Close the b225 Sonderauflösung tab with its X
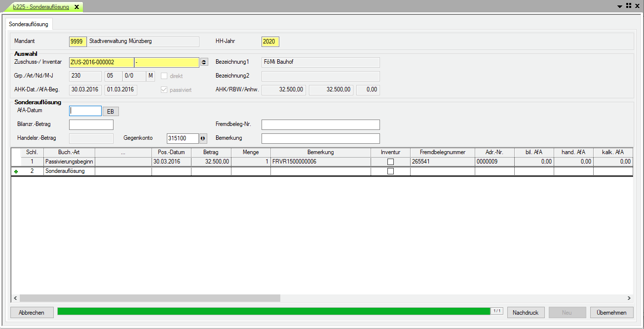 pos(76,7)
